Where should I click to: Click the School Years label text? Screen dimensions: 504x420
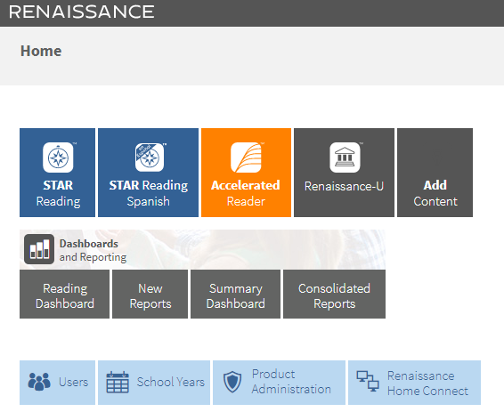click(171, 382)
